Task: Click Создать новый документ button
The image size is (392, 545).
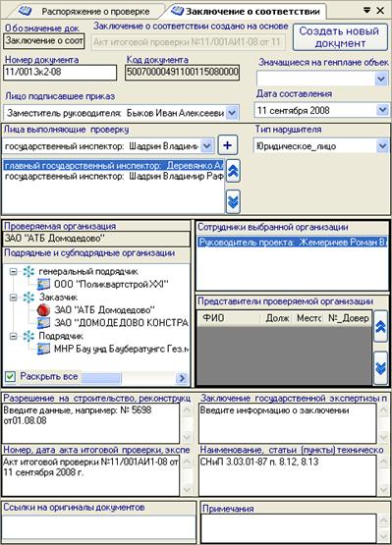Action: 340,37
